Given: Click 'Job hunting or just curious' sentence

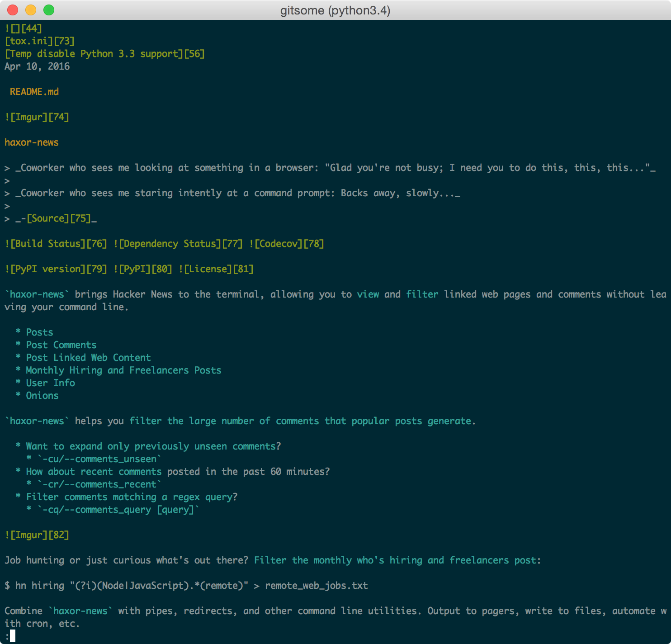Looking at the screenshot, I should coord(127,560).
